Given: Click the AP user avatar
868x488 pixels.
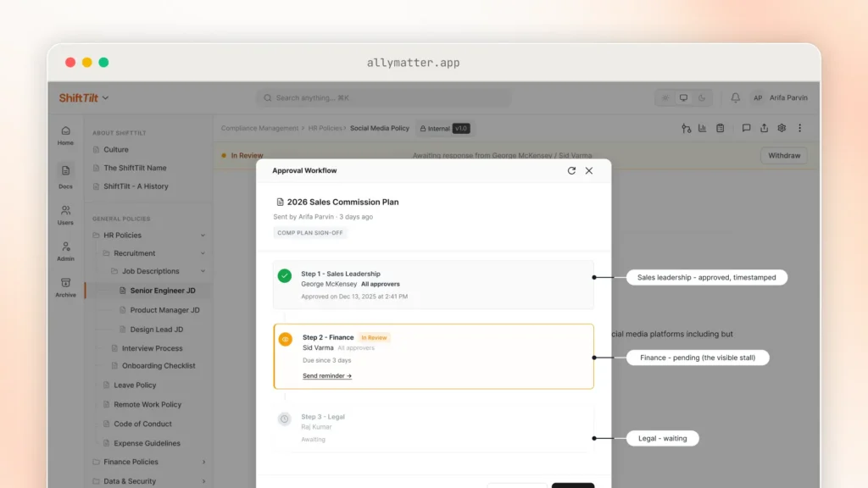Looking at the screenshot, I should (758, 97).
